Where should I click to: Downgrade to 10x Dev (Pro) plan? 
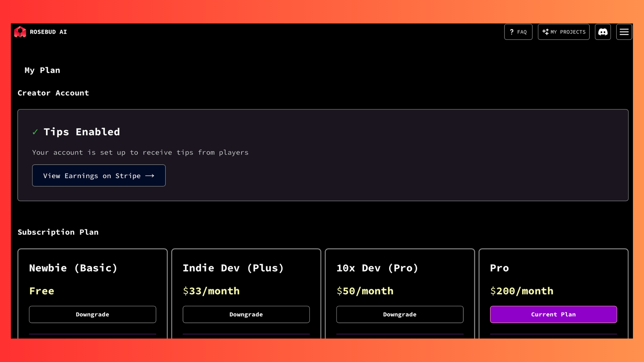point(400,314)
